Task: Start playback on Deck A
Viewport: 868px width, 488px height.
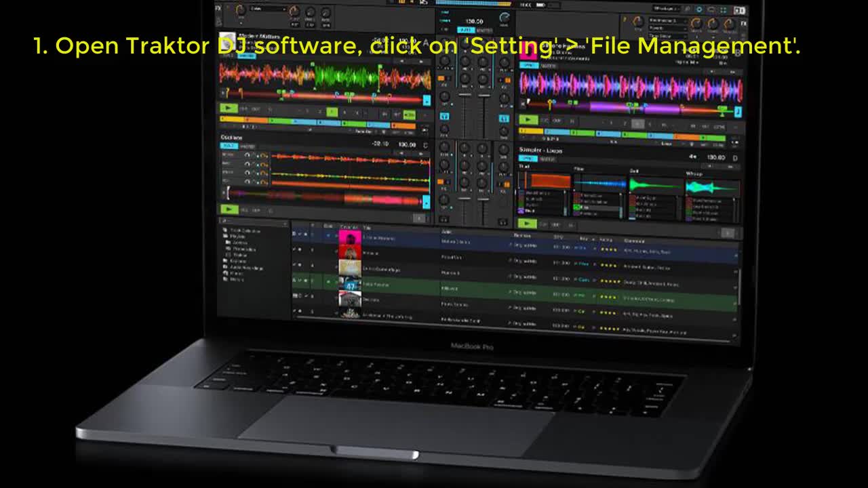Action: [x=229, y=108]
